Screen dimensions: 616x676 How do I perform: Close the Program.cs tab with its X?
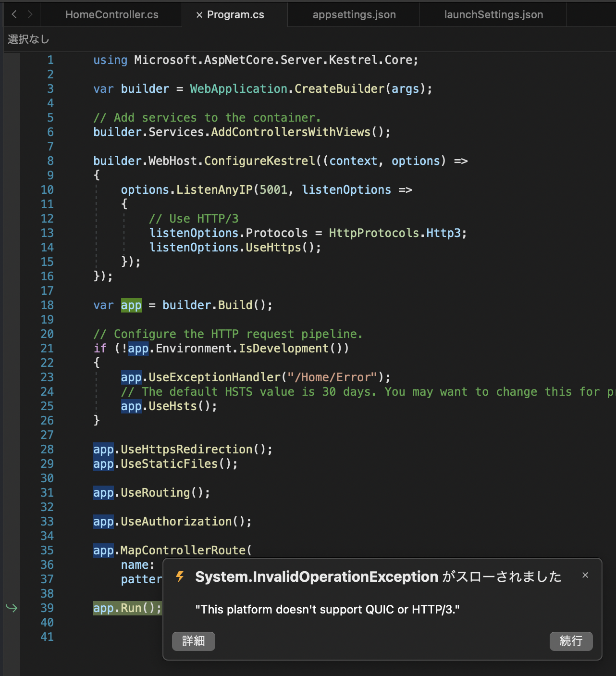tap(199, 15)
